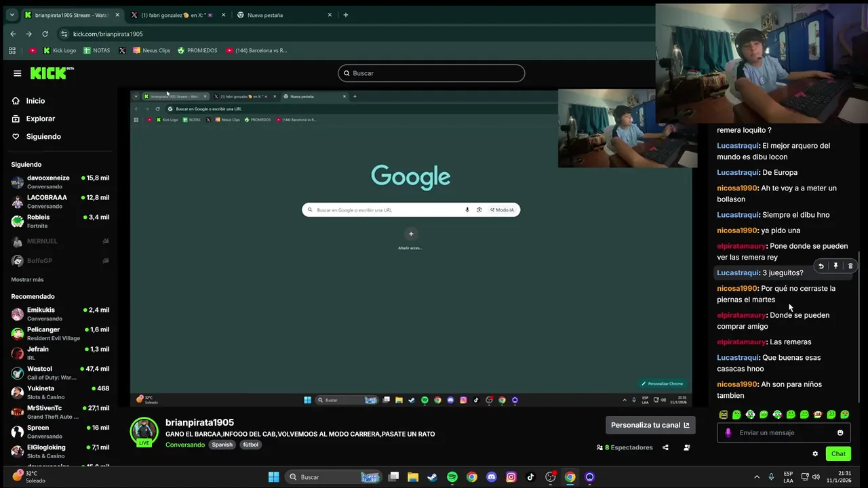Open LACOBRAAA channel in the sidebar
Screen dimensions: 868x488
click(60, 201)
